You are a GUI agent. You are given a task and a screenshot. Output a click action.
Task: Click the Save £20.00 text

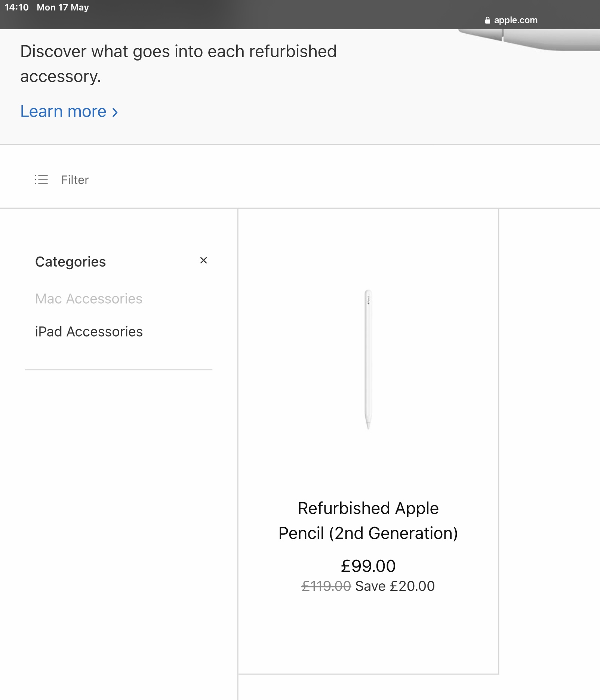point(395,586)
